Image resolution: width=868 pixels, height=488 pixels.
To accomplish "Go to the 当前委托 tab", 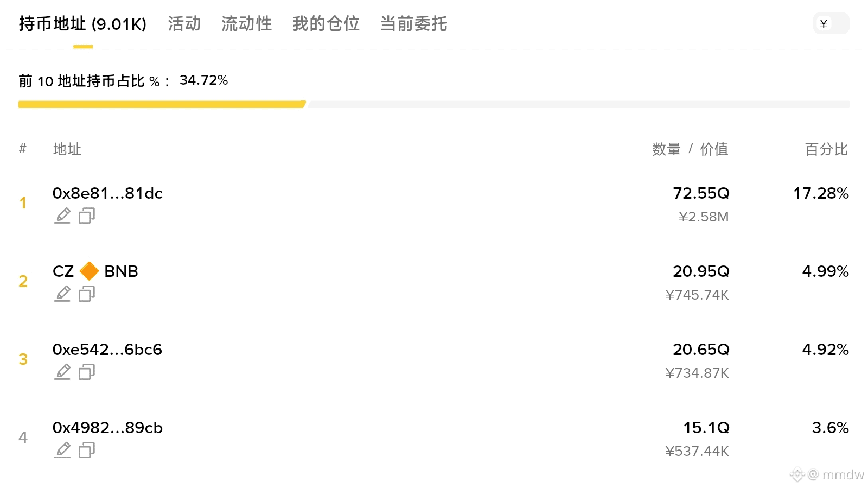I will tap(413, 23).
